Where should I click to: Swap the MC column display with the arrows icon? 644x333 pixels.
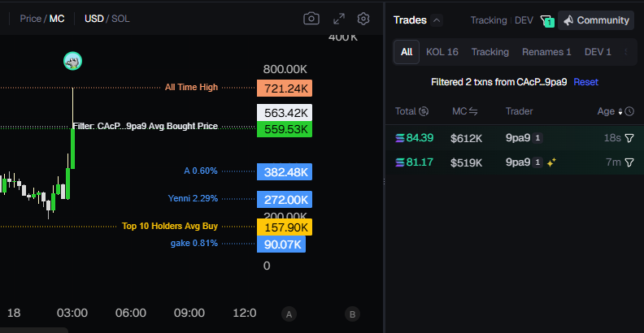coord(473,111)
